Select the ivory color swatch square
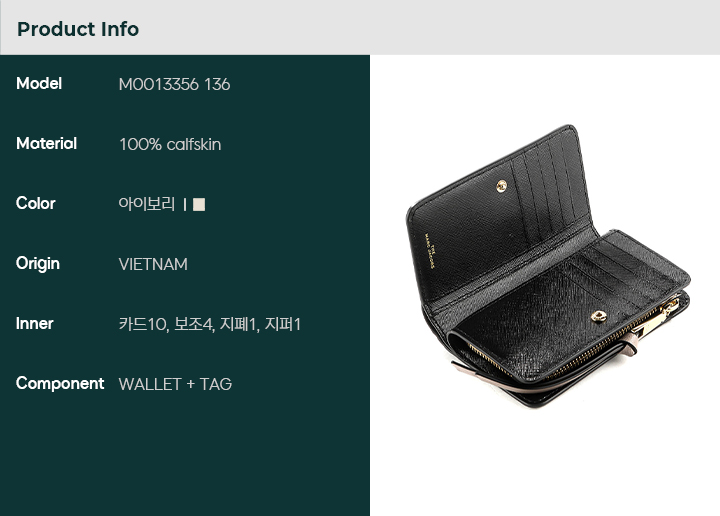Screen dimensions: 720x516 click(x=199, y=204)
